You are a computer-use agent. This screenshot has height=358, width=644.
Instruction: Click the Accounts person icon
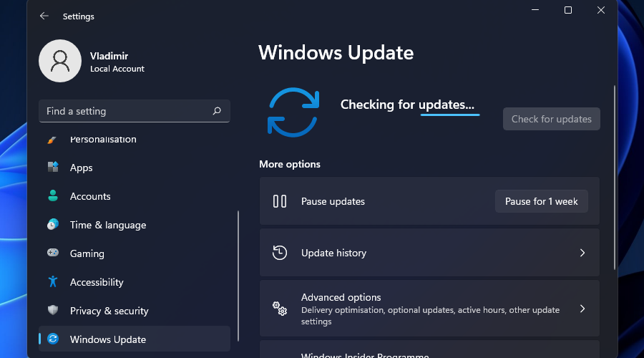pos(53,195)
